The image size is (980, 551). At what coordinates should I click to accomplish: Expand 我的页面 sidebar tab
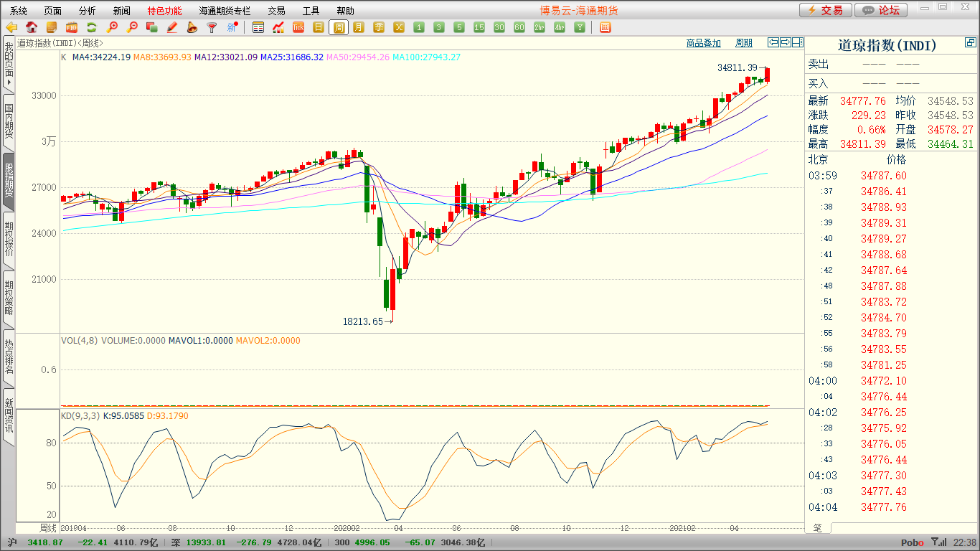point(8,64)
